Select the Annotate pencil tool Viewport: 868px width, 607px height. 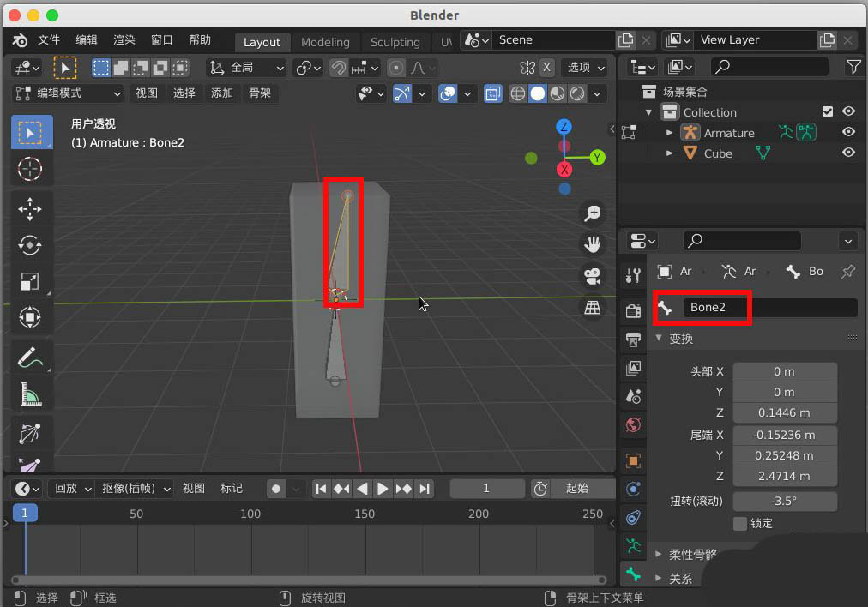click(x=30, y=356)
